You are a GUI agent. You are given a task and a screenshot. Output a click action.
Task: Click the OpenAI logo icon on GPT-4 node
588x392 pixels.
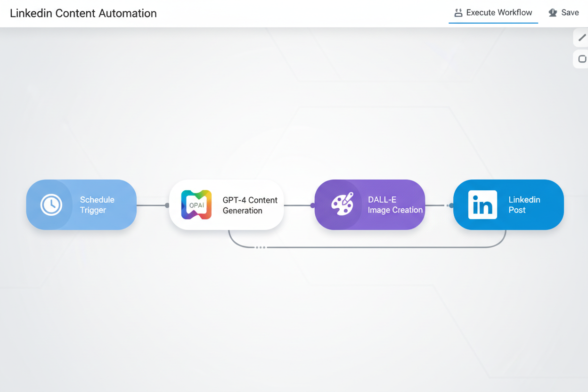click(x=196, y=205)
